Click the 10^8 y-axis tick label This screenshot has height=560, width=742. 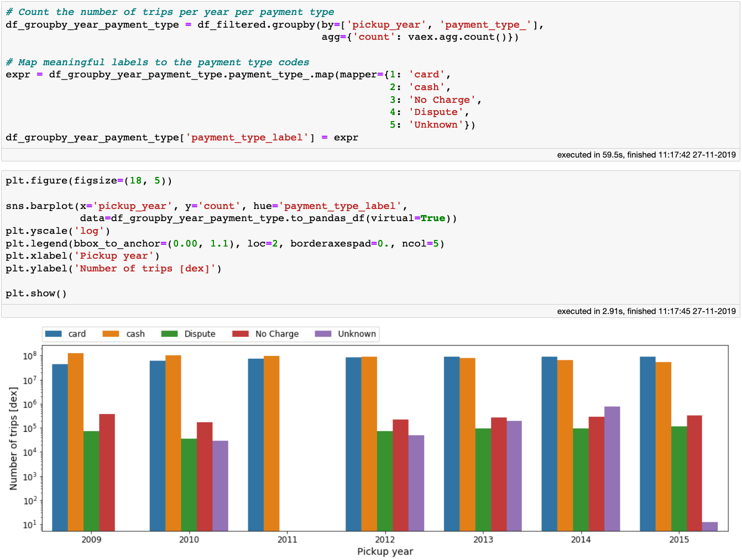[x=30, y=356]
